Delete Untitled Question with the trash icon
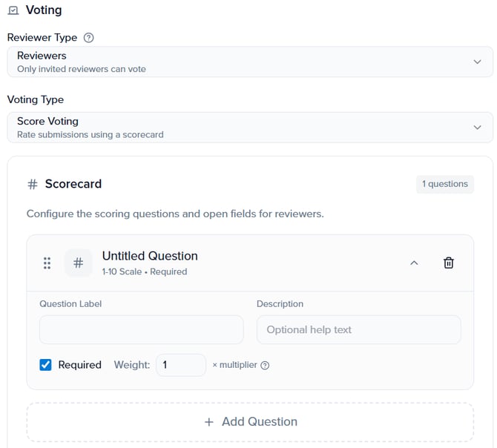This screenshot has width=497, height=448. 449,263
